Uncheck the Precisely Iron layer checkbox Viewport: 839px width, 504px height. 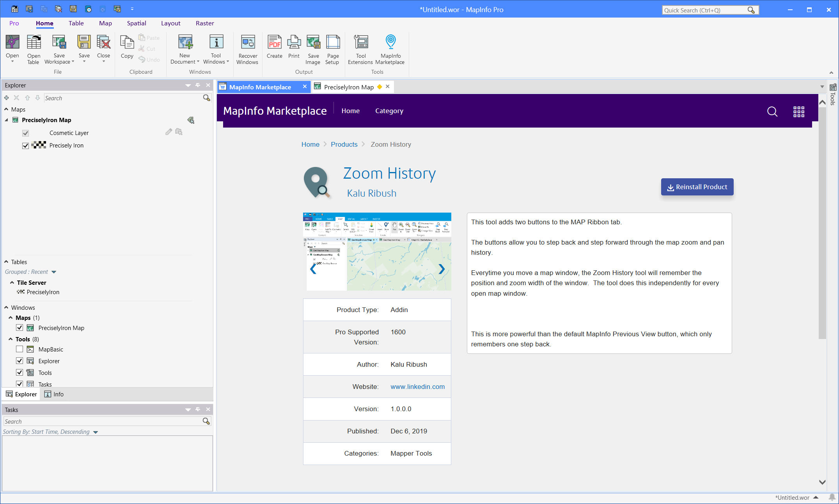pyautogui.click(x=26, y=146)
